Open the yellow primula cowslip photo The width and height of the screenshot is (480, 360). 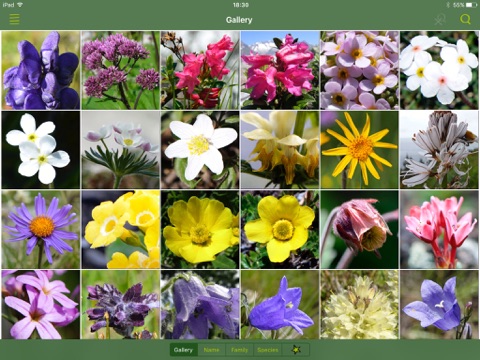(121, 230)
